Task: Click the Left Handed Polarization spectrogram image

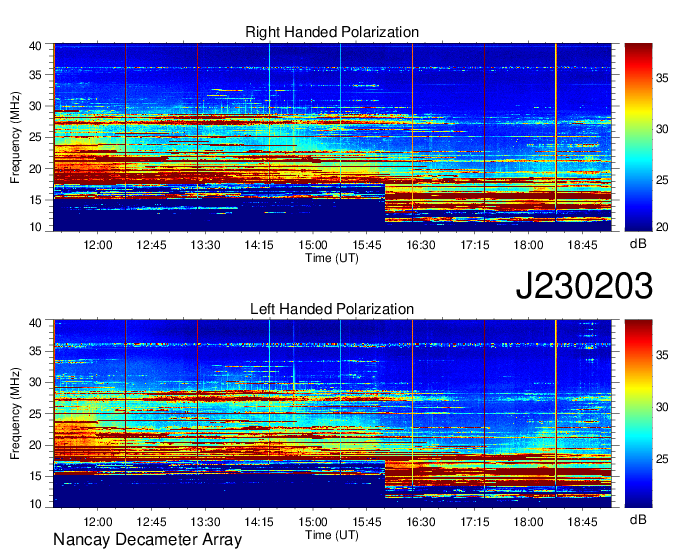Action: pos(332,414)
